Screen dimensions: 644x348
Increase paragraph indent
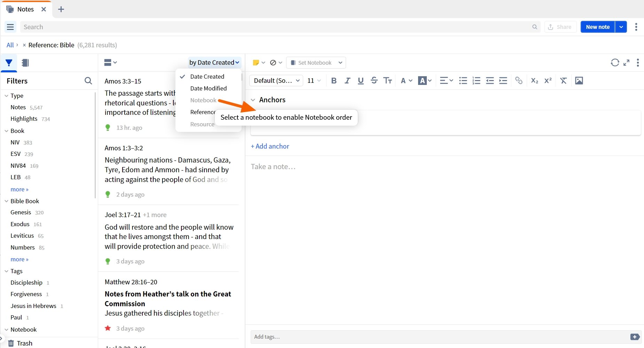[x=503, y=81]
